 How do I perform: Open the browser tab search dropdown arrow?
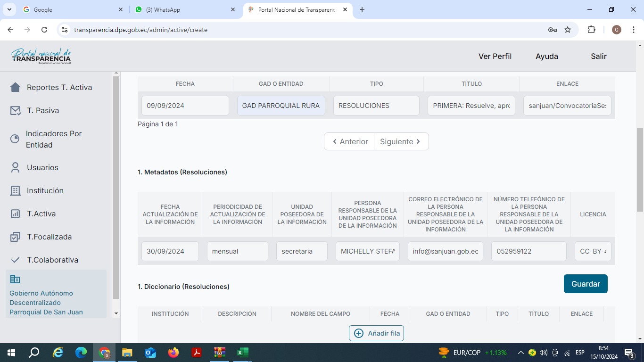9,9
